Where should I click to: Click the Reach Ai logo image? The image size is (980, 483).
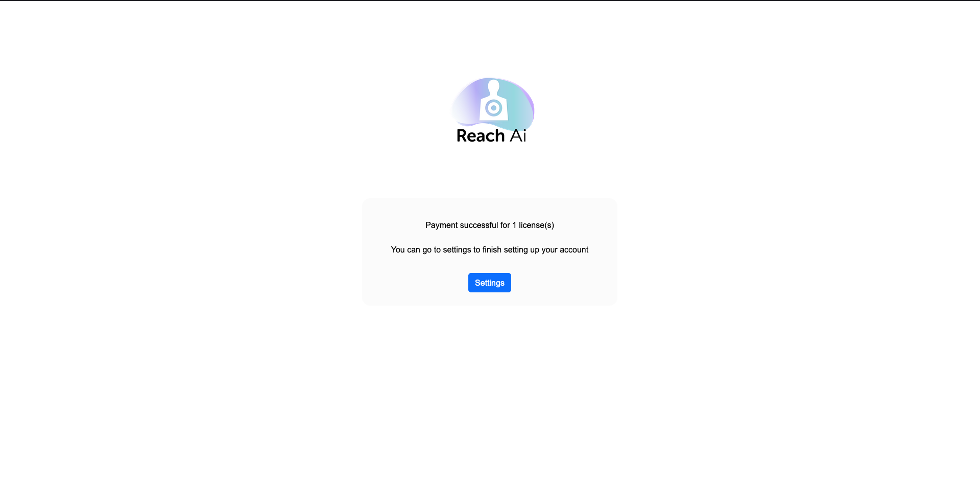pyautogui.click(x=492, y=110)
